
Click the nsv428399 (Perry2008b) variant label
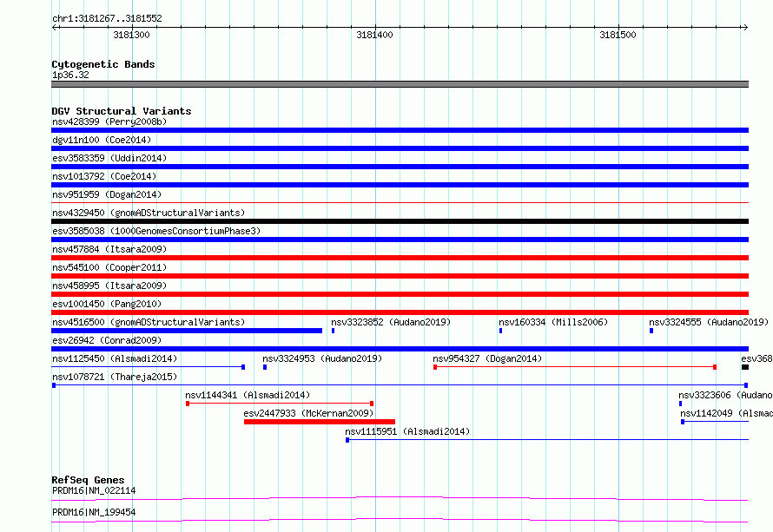(109, 122)
